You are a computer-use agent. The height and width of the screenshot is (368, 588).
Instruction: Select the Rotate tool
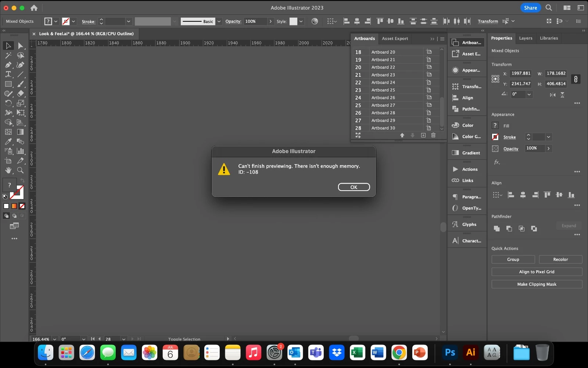click(x=8, y=103)
